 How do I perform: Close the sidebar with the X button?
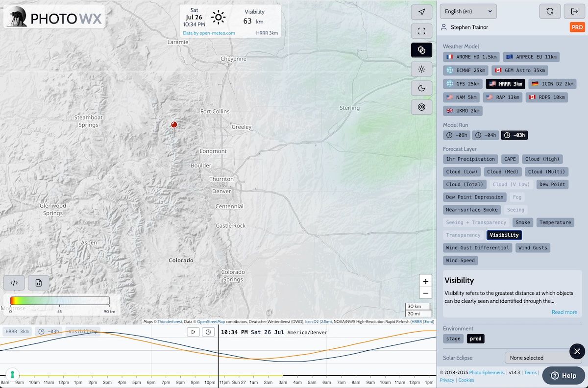point(577,351)
